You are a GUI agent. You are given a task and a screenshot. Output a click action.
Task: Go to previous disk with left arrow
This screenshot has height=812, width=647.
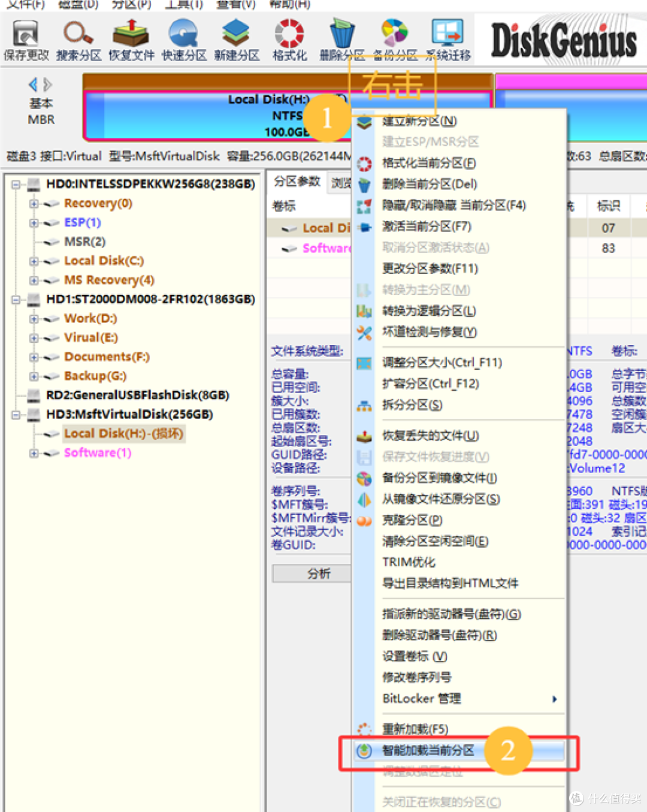(33, 84)
